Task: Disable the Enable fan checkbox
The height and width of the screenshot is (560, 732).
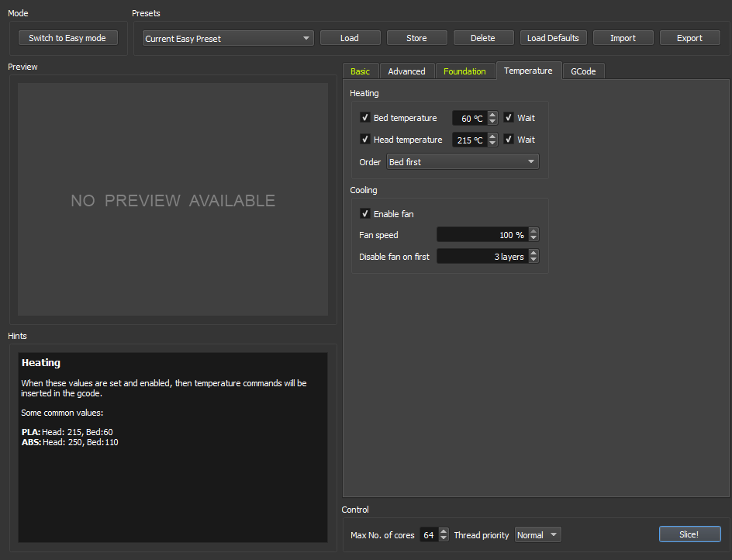Action: point(365,214)
